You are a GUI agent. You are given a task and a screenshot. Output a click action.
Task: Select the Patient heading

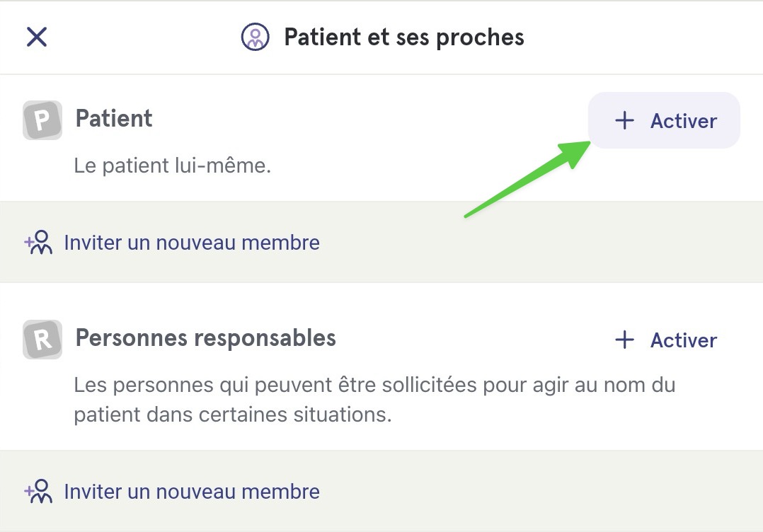click(x=114, y=118)
